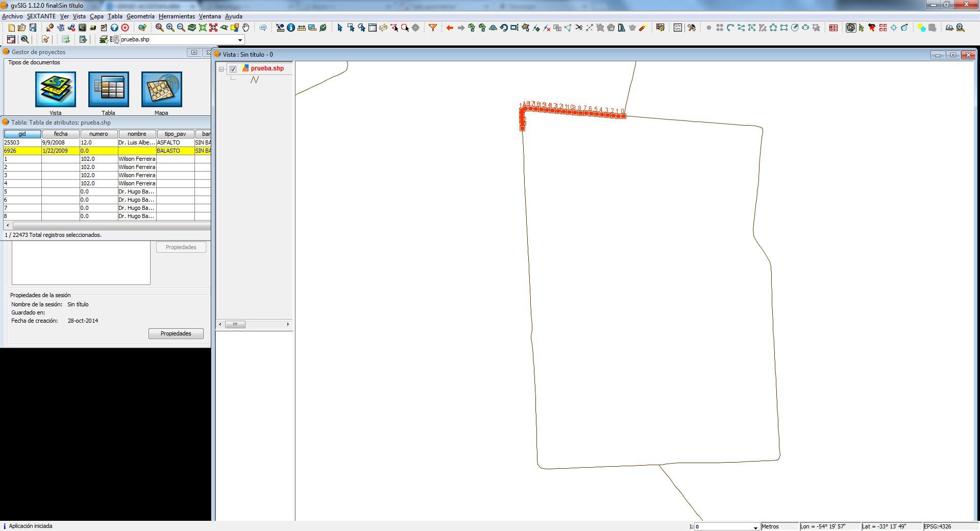
Task: Select the scissors cut geometry tool
Action: [579, 28]
